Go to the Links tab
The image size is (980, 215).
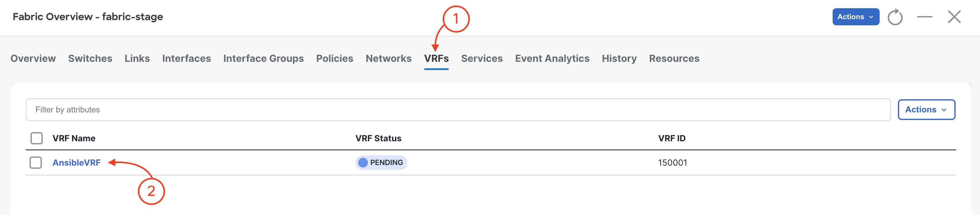pyautogui.click(x=137, y=58)
